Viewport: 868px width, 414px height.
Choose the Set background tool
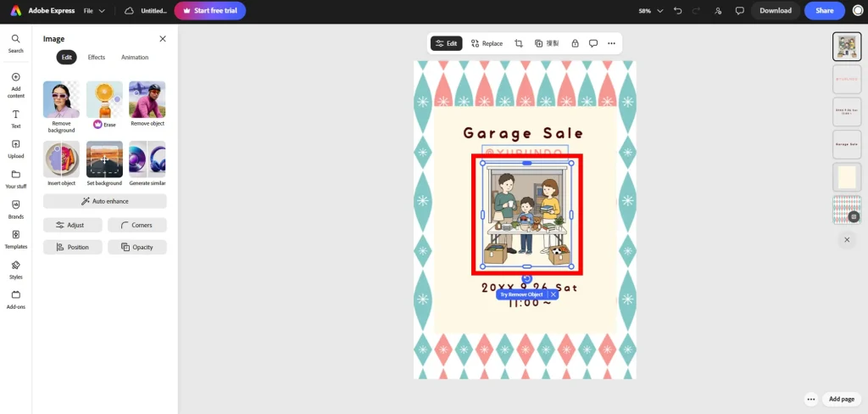point(104,164)
